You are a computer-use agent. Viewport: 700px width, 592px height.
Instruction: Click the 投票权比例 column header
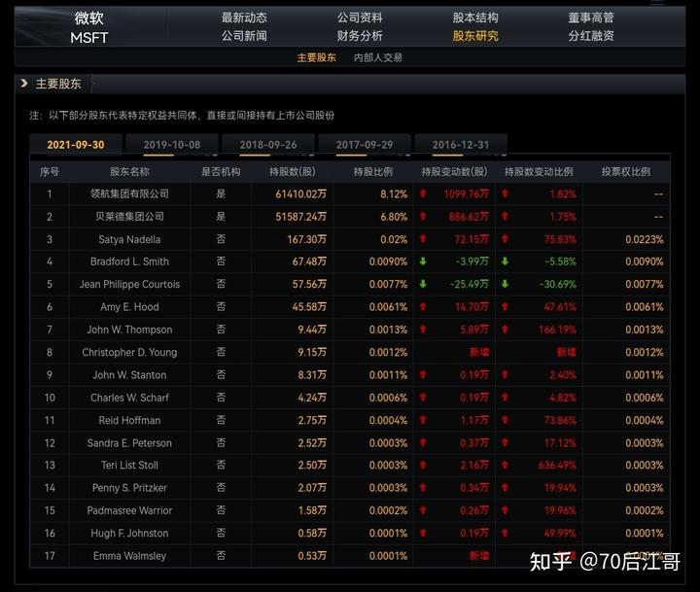tap(626, 172)
